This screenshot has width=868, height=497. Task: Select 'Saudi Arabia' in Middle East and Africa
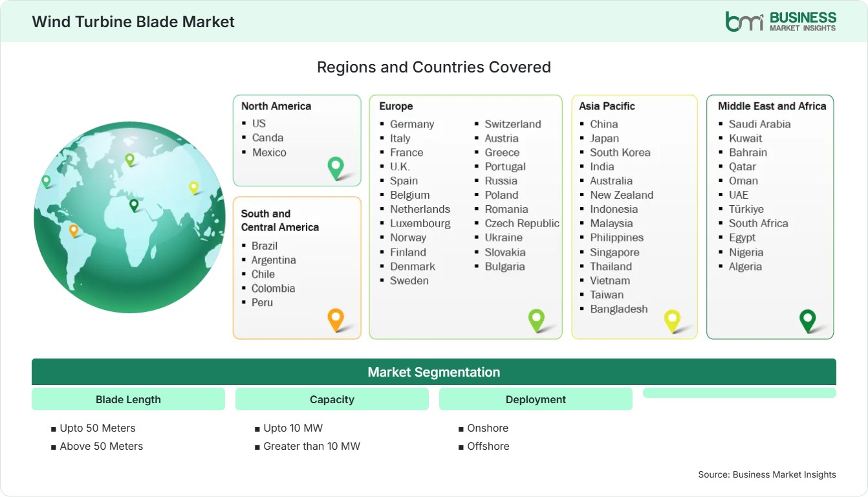[x=760, y=124]
